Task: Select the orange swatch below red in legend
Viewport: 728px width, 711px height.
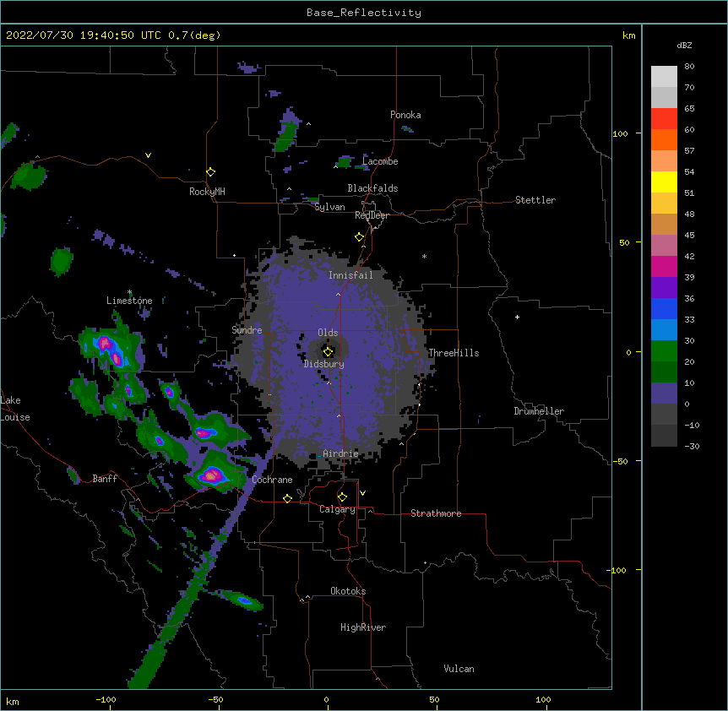Action: click(664, 139)
